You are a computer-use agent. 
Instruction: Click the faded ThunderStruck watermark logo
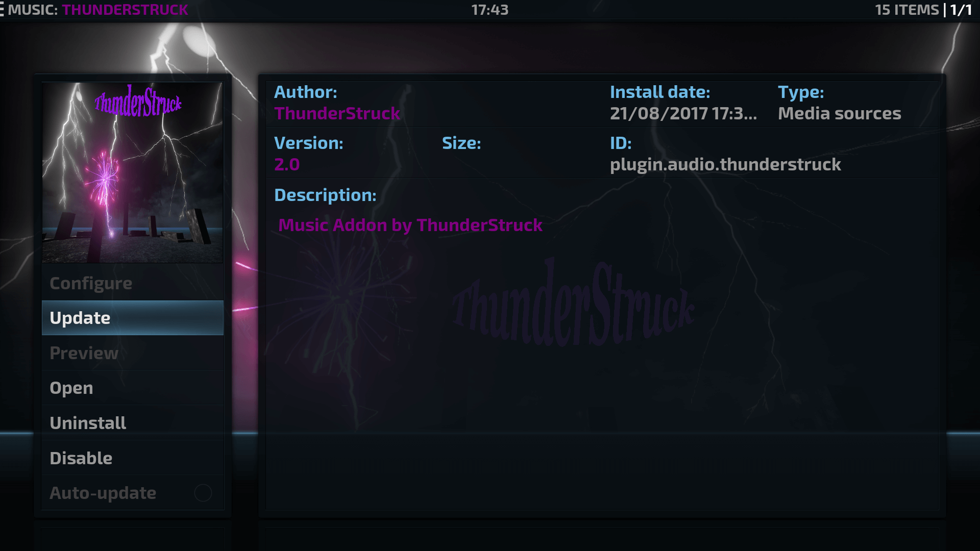[x=573, y=304]
